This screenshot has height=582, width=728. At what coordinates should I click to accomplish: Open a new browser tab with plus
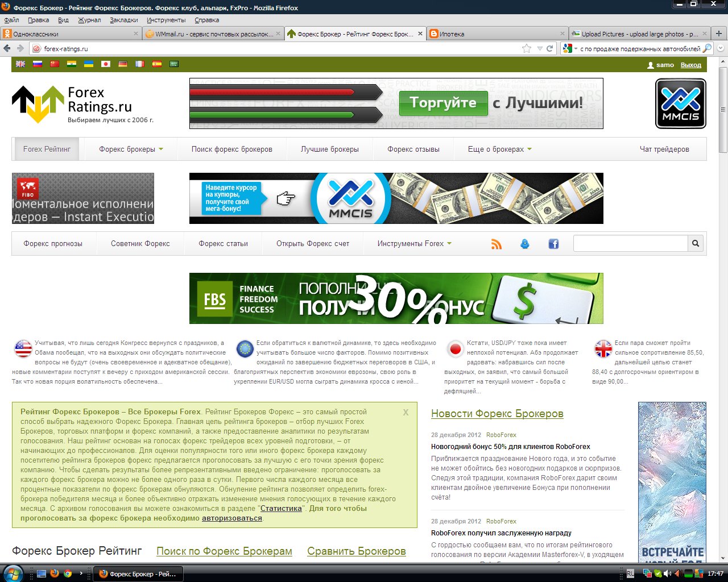click(x=718, y=34)
